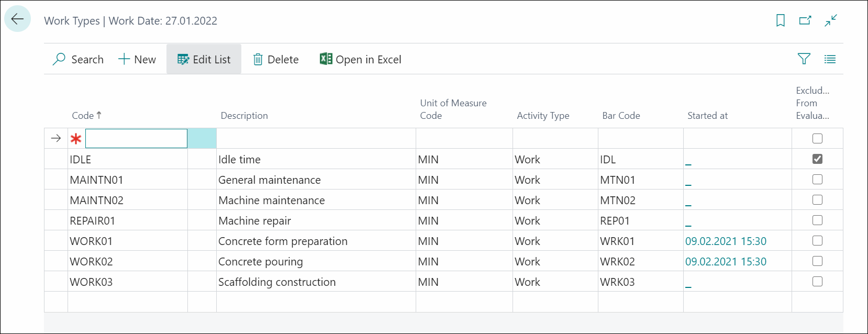The image size is (868, 334).
Task: Check Exclude From Evaluation for MAINTN02
Action: pos(817,199)
